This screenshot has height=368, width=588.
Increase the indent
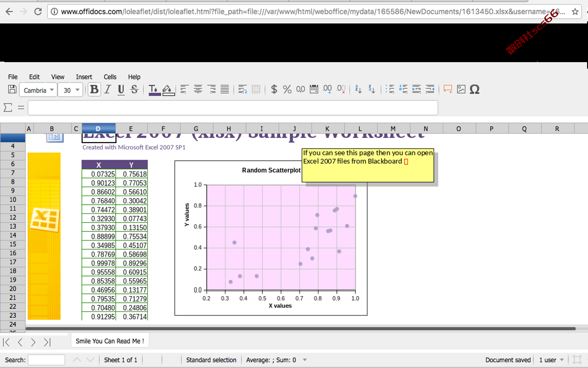417,89
